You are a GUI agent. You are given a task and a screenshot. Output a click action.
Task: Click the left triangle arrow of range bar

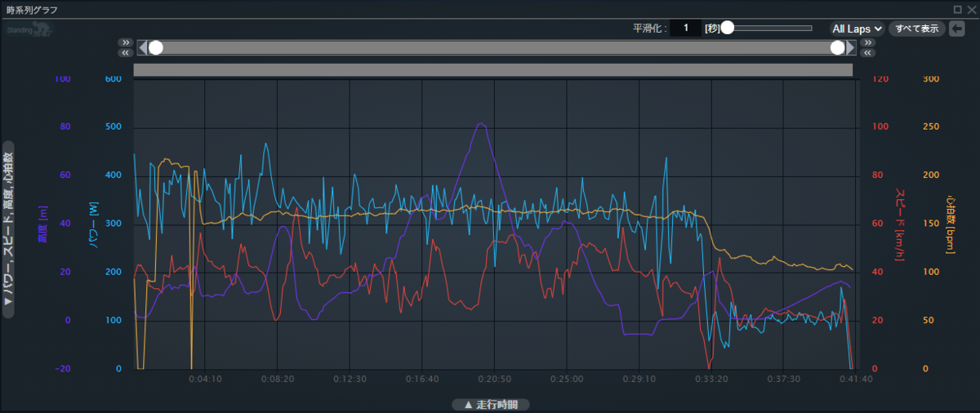pos(142,48)
